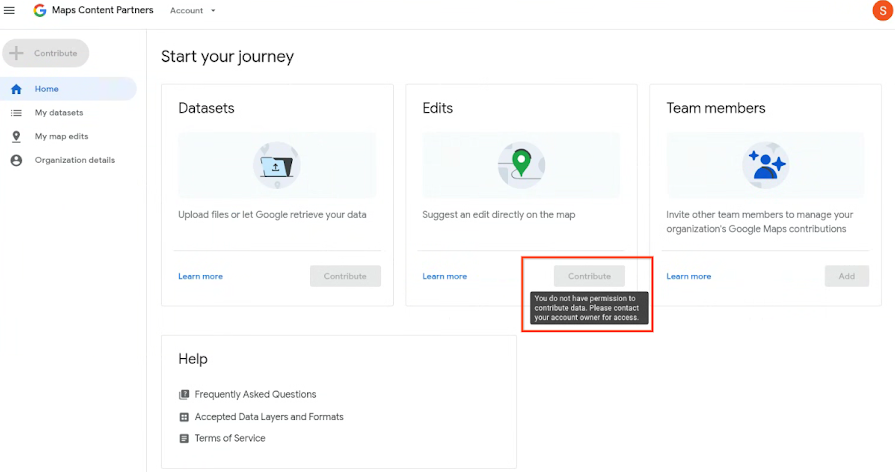
Task: Click the sidebar Contribute plus button
Action: 46,53
